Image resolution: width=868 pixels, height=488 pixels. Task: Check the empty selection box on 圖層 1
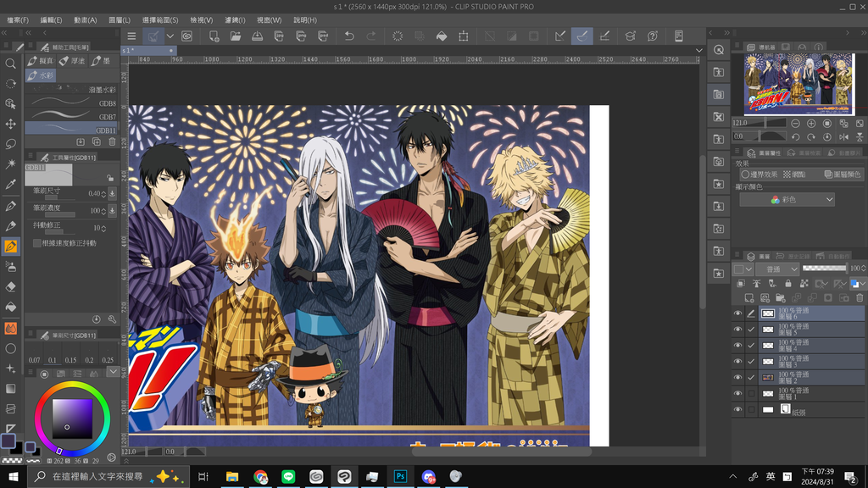pyautogui.click(x=751, y=394)
